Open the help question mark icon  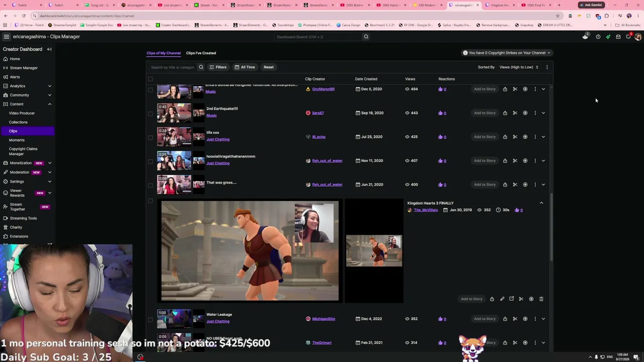click(x=598, y=37)
